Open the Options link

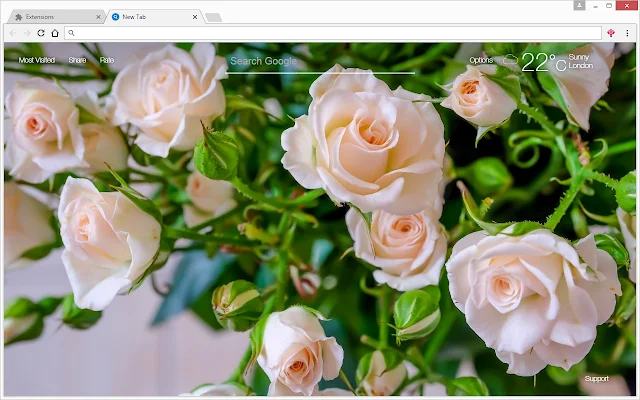click(x=481, y=60)
